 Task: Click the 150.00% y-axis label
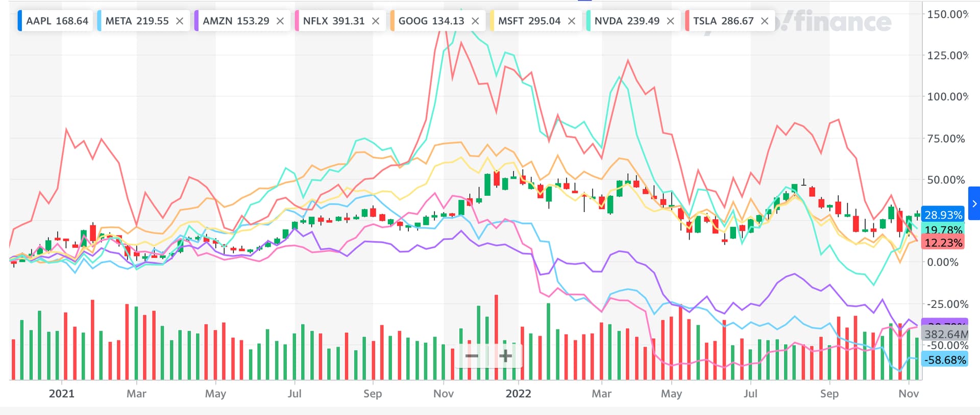(x=947, y=14)
